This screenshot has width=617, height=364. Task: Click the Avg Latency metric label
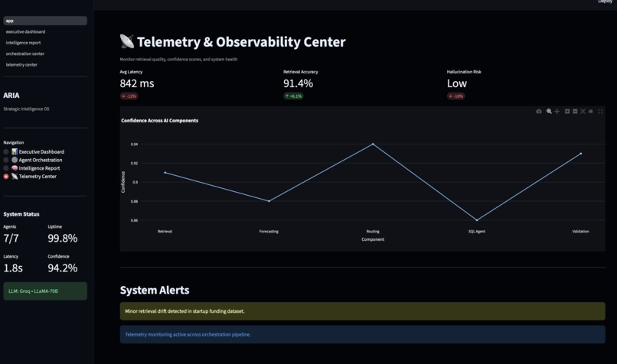(x=131, y=72)
